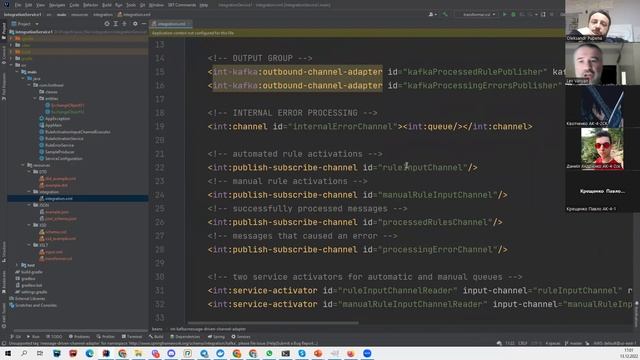Open Scratches and Consoles node

click(x=36, y=305)
